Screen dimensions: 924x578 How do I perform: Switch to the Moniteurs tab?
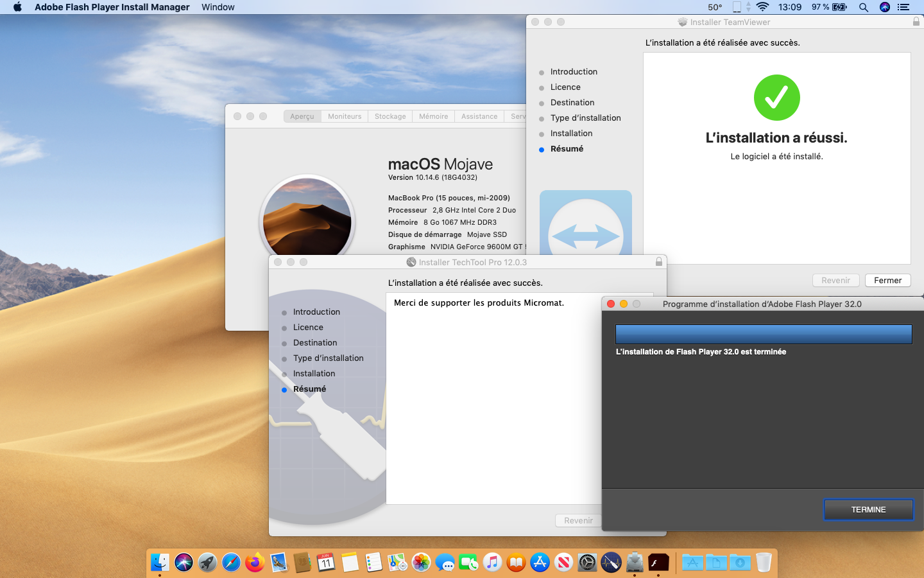click(345, 116)
